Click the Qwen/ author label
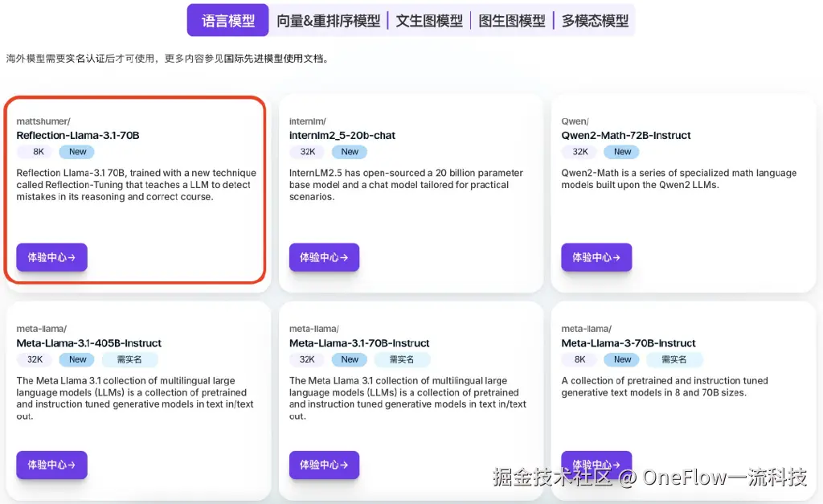The width and height of the screenshot is (823, 504). (575, 121)
